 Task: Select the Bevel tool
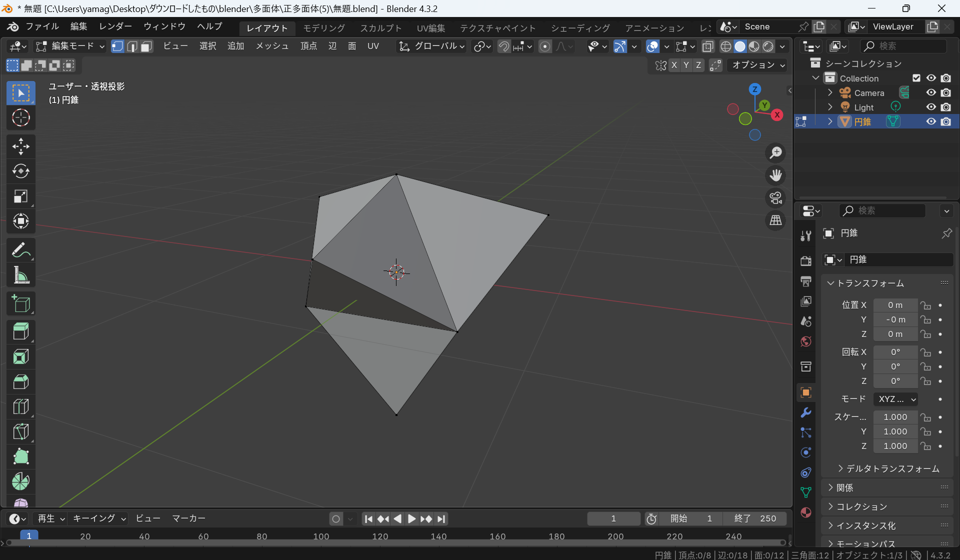point(20,382)
